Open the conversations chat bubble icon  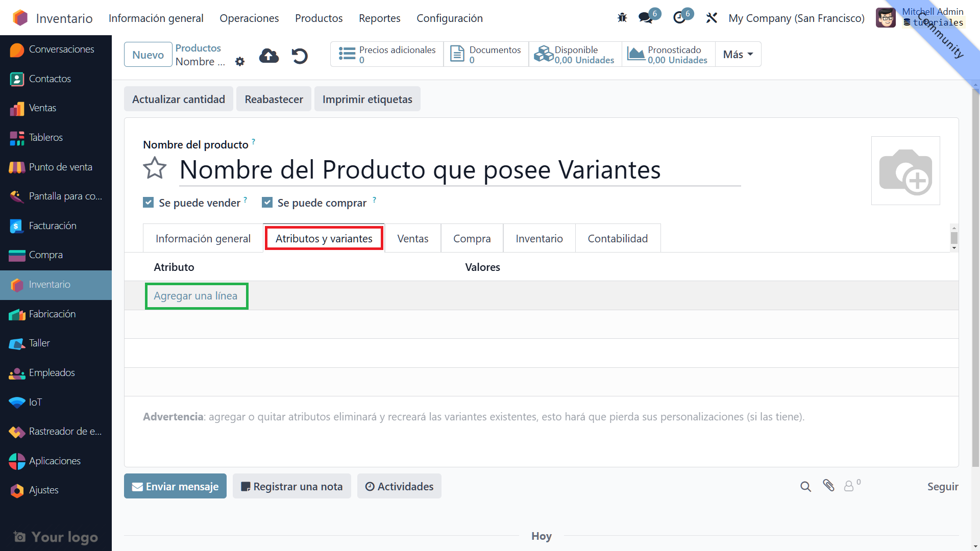(646, 18)
